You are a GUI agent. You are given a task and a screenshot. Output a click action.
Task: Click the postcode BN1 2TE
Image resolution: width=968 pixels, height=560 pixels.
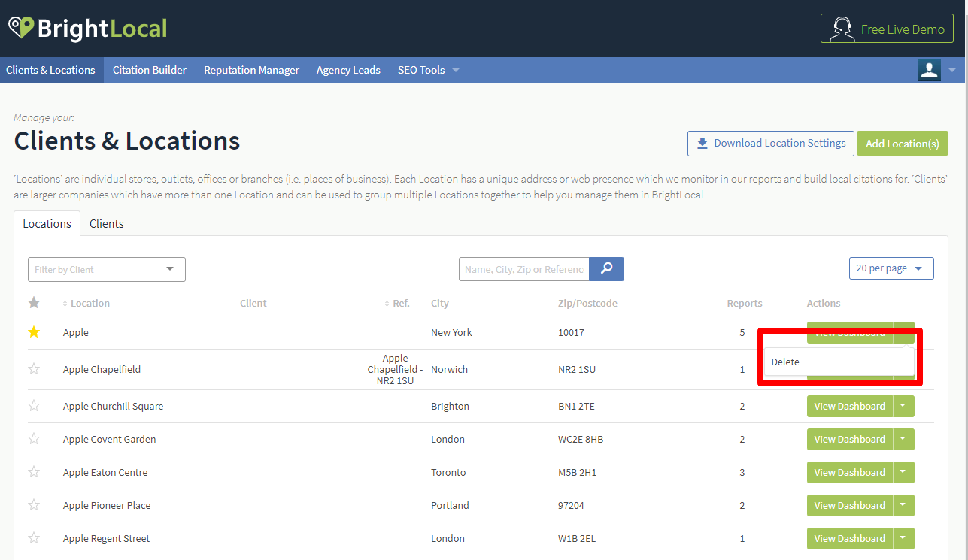(575, 406)
